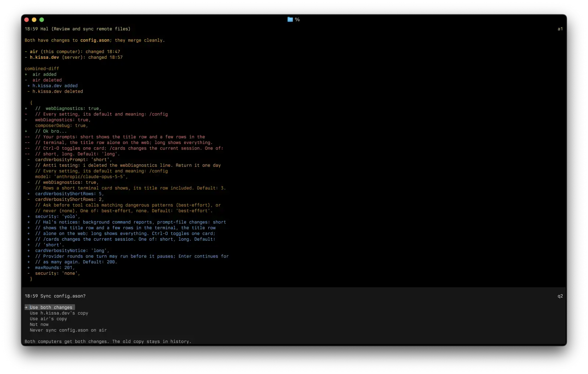Click the 'h.kissa.dev deleted' legend line
The image size is (588, 374).
click(55, 91)
